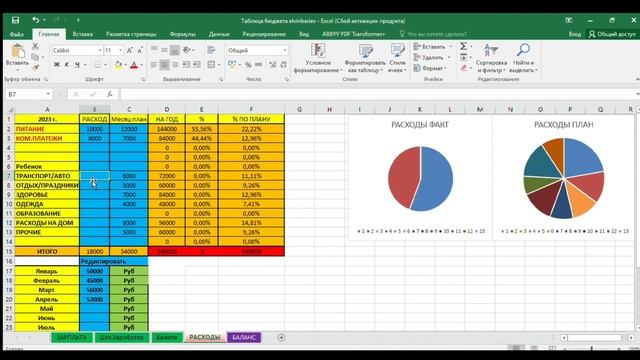The image size is (640, 360).
Task: Click the Merge and Center icon
Action: (211, 64)
